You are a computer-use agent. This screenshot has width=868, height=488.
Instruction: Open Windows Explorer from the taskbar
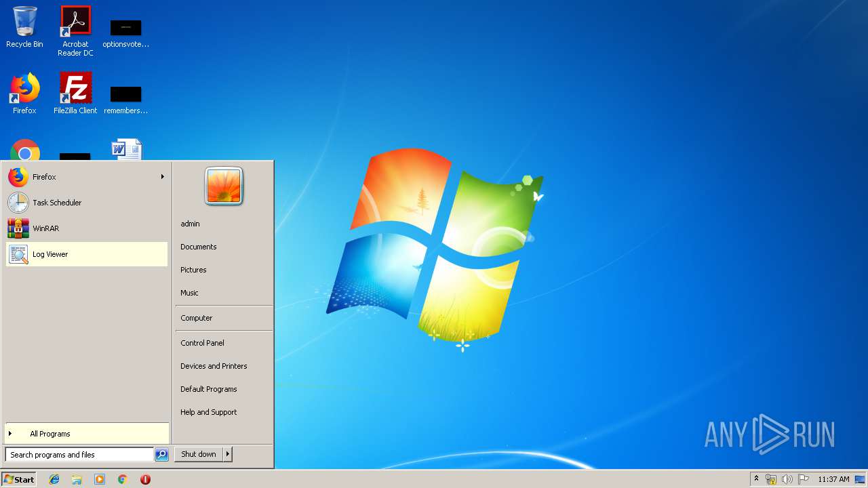pos(77,479)
